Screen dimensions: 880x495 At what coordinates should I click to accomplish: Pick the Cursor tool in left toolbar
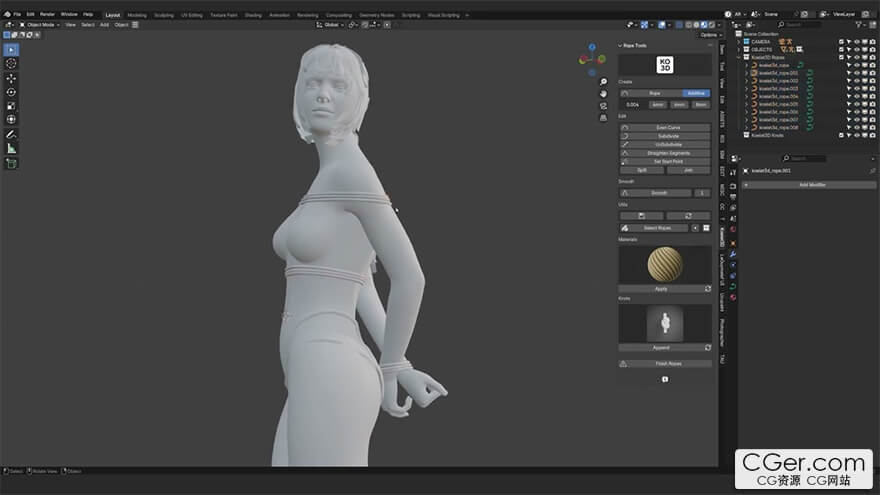click(12, 63)
